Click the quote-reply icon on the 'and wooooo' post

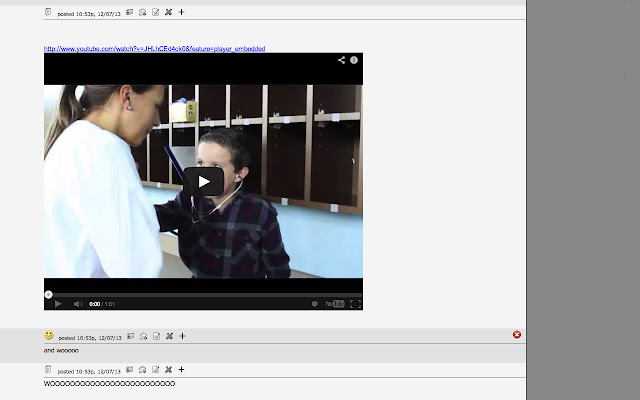131,336
